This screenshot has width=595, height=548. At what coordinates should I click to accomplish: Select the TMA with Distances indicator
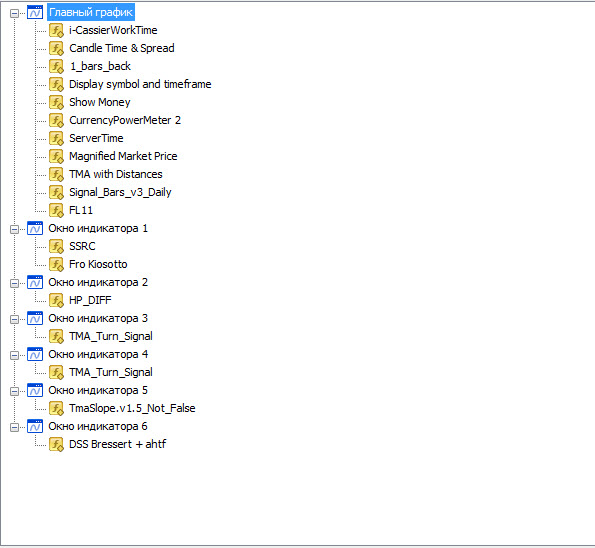coord(116,174)
